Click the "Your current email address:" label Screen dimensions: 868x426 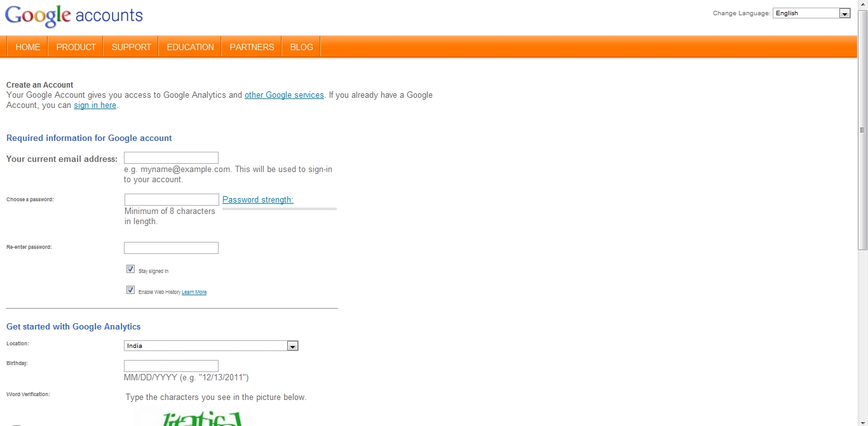pos(62,159)
